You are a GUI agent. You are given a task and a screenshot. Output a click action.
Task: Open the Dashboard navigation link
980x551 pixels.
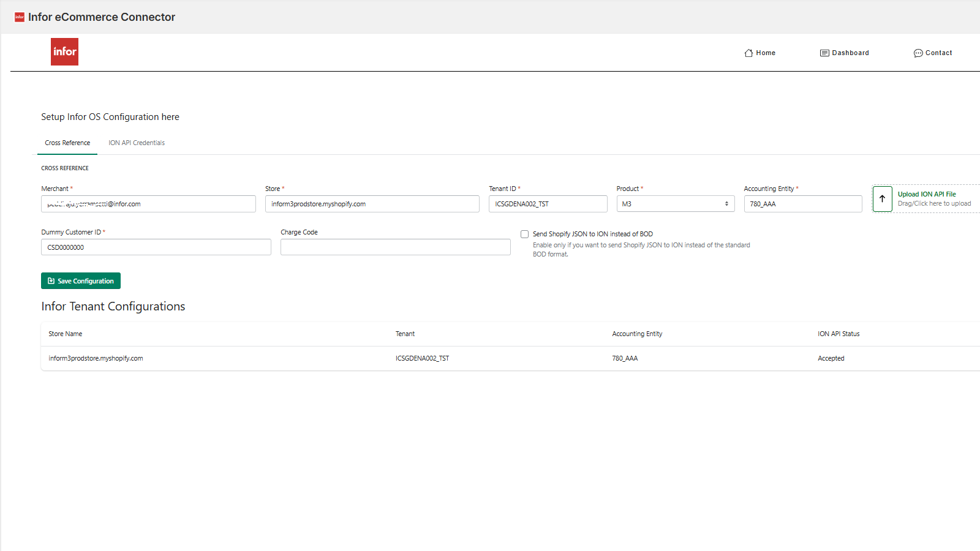coord(845,53)
